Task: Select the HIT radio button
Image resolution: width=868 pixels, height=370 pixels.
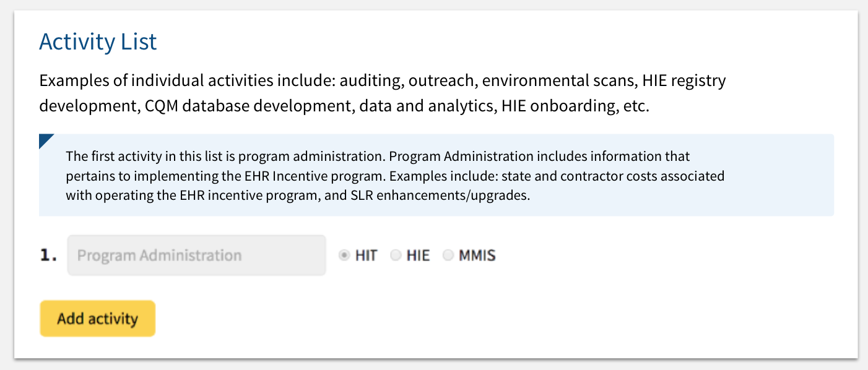Action: tap(344, 255)
